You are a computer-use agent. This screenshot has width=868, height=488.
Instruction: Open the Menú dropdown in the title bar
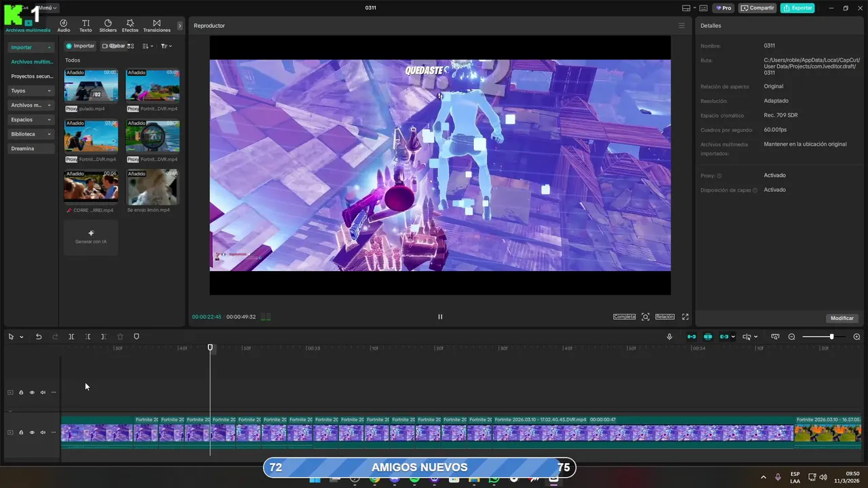pyautogui.click(x=47, y=8)
